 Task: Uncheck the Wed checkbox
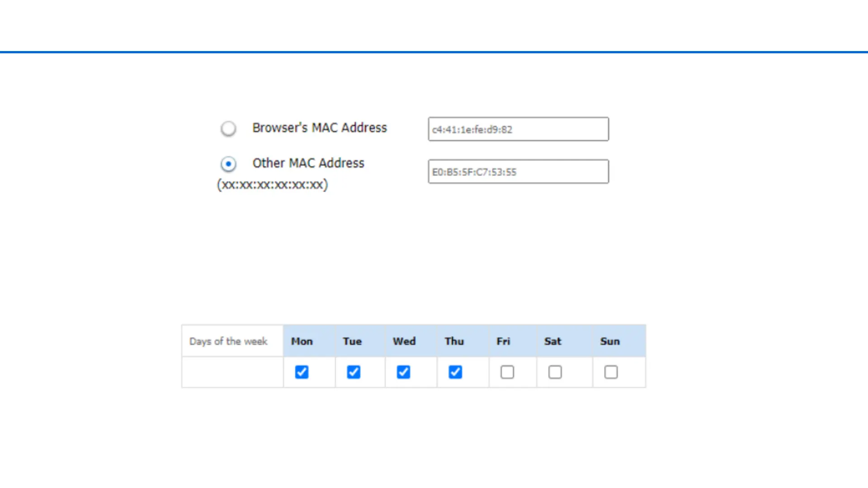click(403, 372)
